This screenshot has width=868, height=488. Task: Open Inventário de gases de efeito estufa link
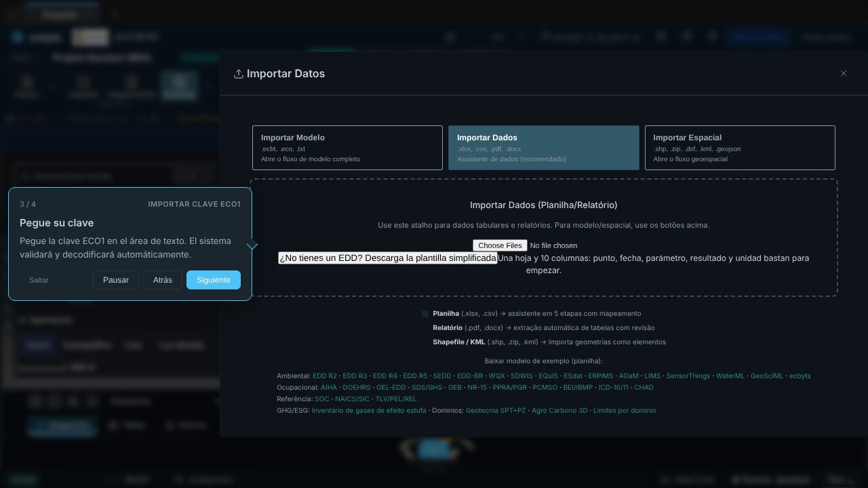(369, 410)
